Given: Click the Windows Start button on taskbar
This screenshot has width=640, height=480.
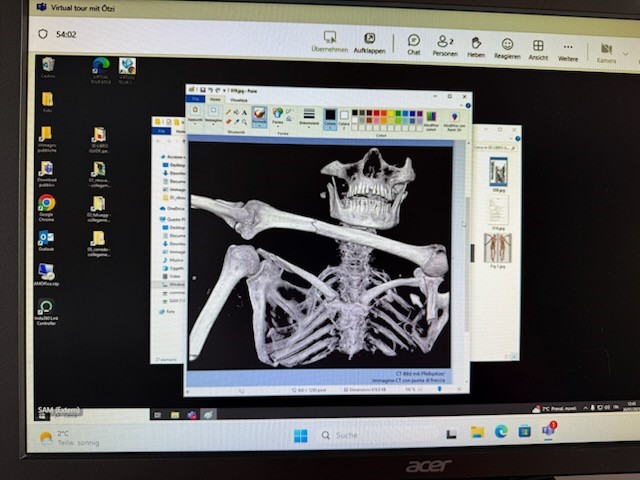Looking at the screenshot, I should (300, 435).
